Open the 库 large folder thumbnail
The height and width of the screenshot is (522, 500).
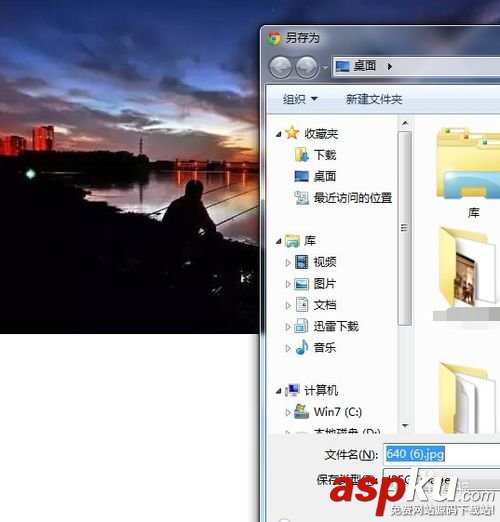point(468,164)
